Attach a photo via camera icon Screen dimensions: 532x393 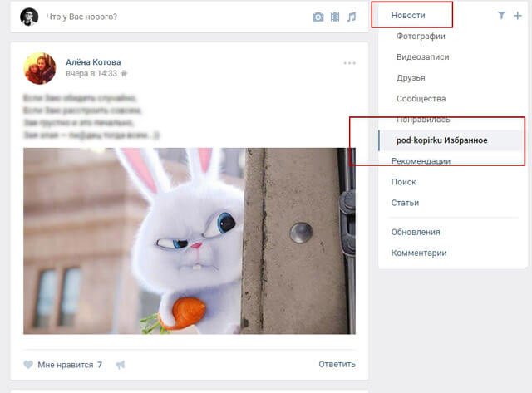point(318,17)
